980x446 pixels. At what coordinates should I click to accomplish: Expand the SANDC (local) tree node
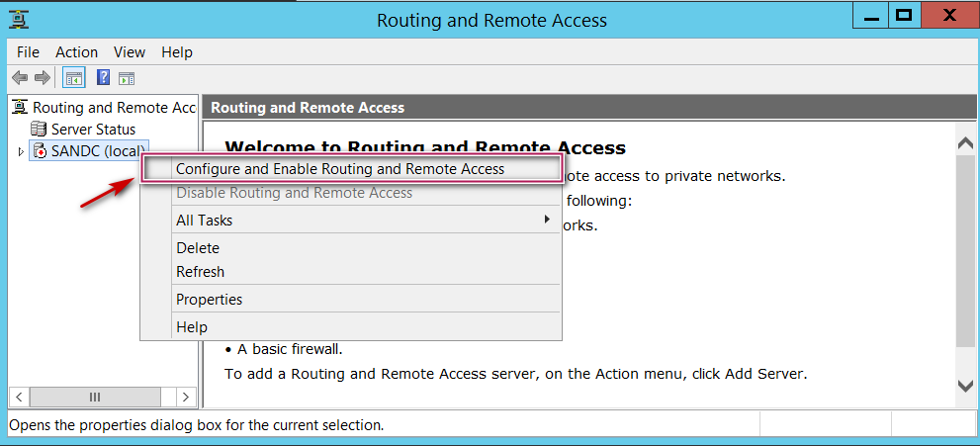click(x=20, y=151)
